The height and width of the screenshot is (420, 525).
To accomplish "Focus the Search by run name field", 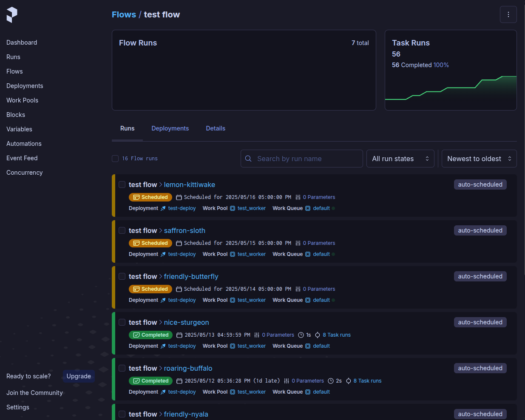I will pyautogui.click(x=306, y=159).
